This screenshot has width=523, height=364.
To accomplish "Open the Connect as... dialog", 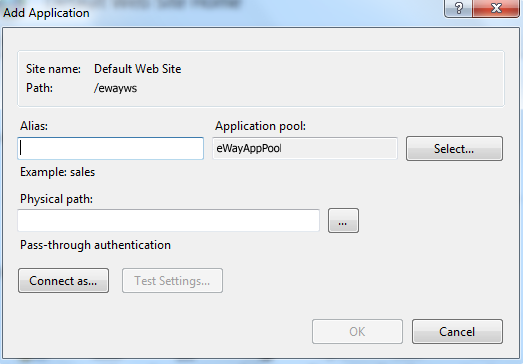I will coord(63,281).
